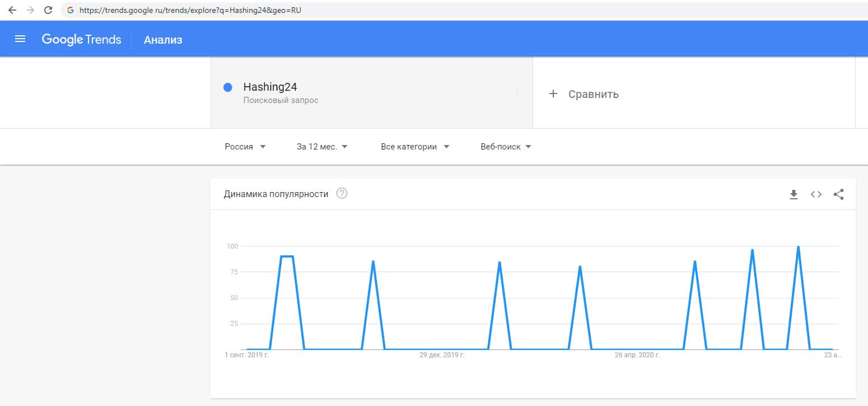Reload the page
Screen dimensions: 868x406
point(48,10)
